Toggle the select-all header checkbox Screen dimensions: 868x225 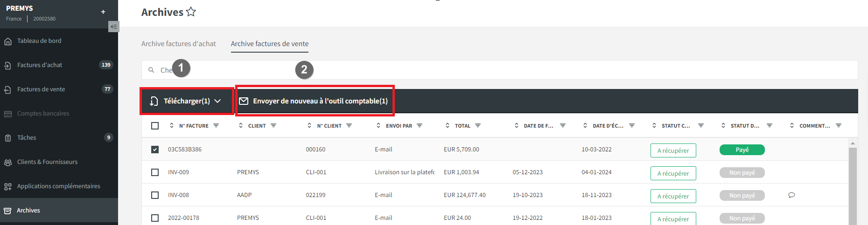(x=155, y=126)
